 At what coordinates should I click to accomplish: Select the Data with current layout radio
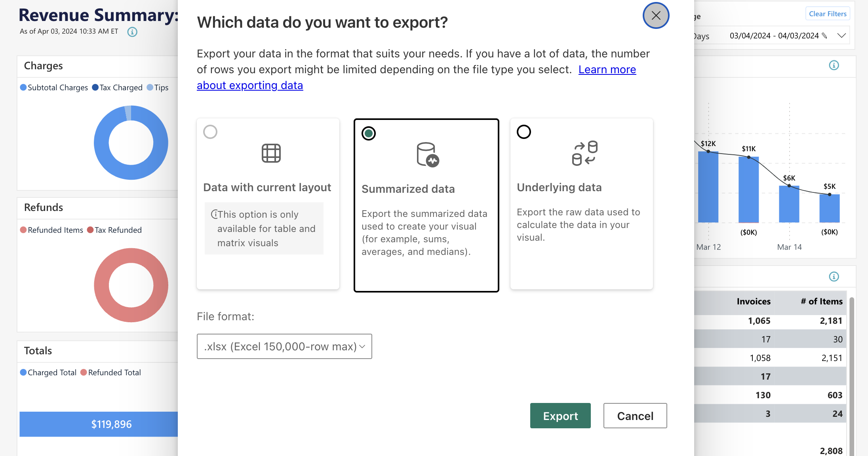click(210, 132)
